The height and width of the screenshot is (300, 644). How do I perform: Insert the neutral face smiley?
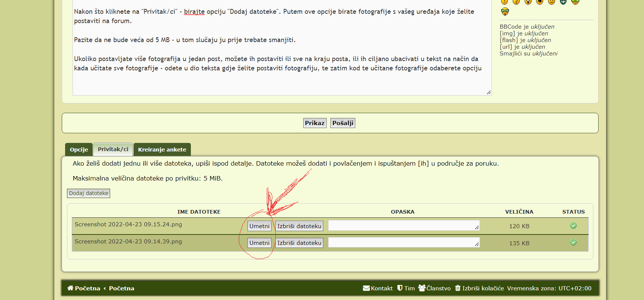551,1
